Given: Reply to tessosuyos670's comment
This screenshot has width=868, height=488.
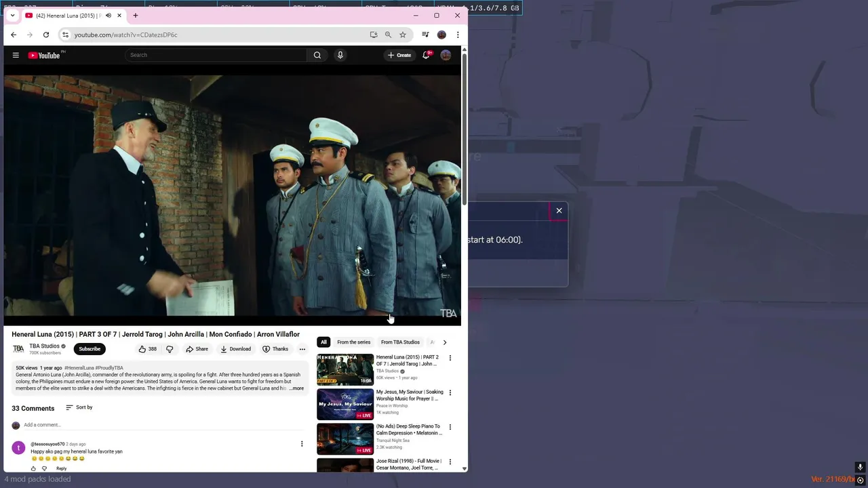Looking at the screenshot, I should click(x=61, y=468).
